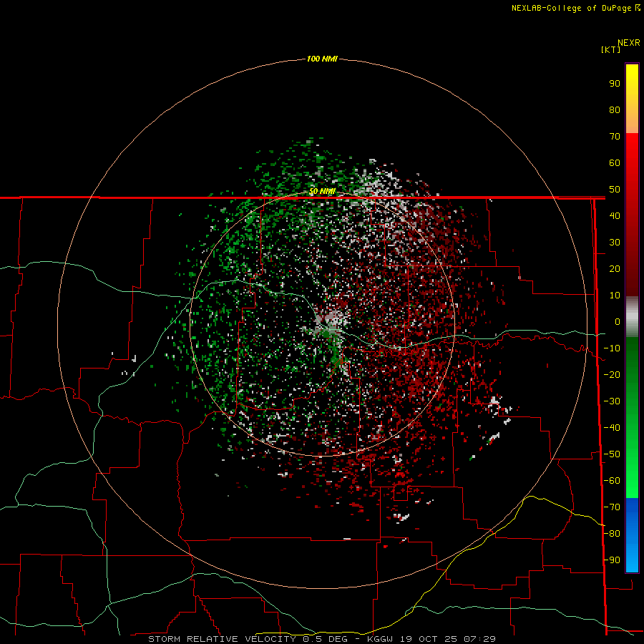Click the 0.5 DEG elevation angle text

pos(325,639)
